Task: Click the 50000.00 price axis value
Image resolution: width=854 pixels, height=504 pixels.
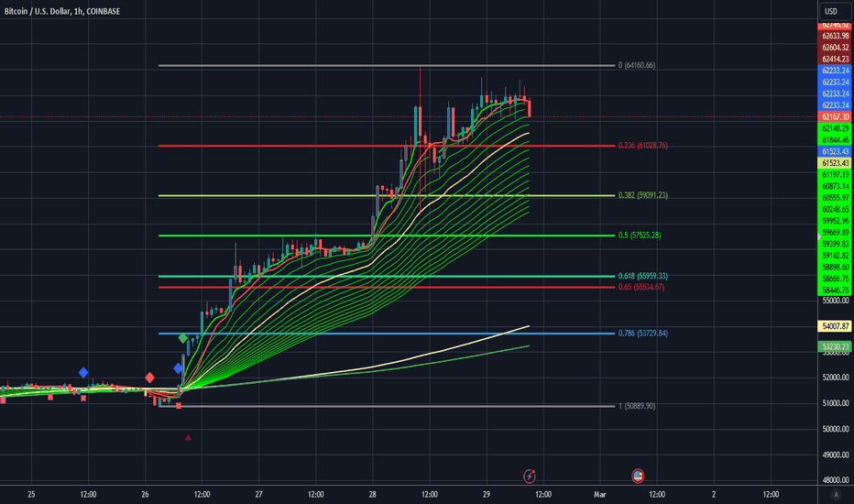Action: [x=836, y=429]
